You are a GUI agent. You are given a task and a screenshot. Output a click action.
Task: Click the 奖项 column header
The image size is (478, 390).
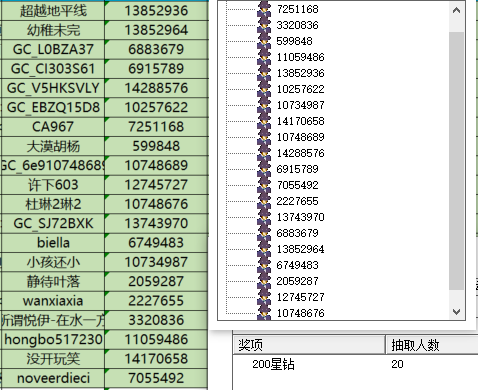click(x=309, y=345)
